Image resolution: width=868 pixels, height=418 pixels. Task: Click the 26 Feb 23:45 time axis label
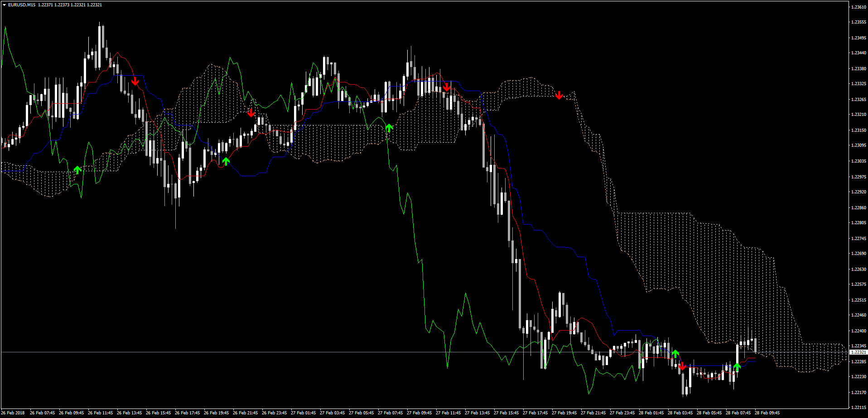[274, 413]
